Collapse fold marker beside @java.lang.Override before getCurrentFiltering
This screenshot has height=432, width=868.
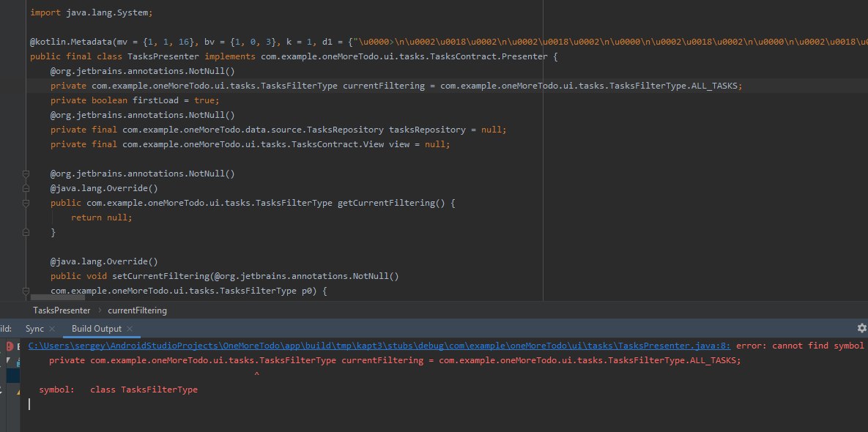coord(26,188)
